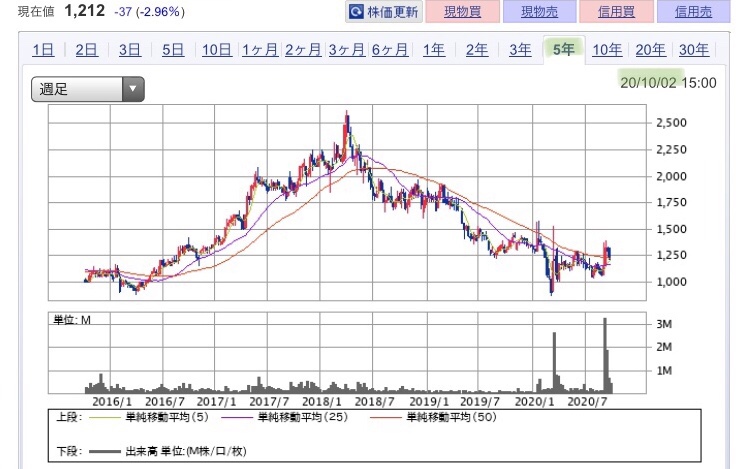Viewport: 736px width, 469px height.
Task: Click the 現物買 button
Action: [462, 11]
